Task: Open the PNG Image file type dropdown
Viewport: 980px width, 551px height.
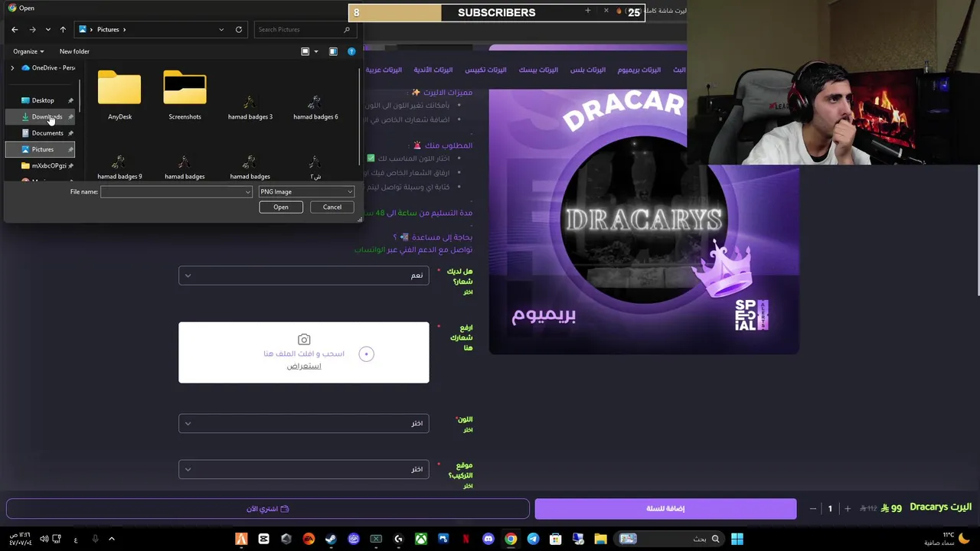Action: pyautogui.click(x=306, y=192)
